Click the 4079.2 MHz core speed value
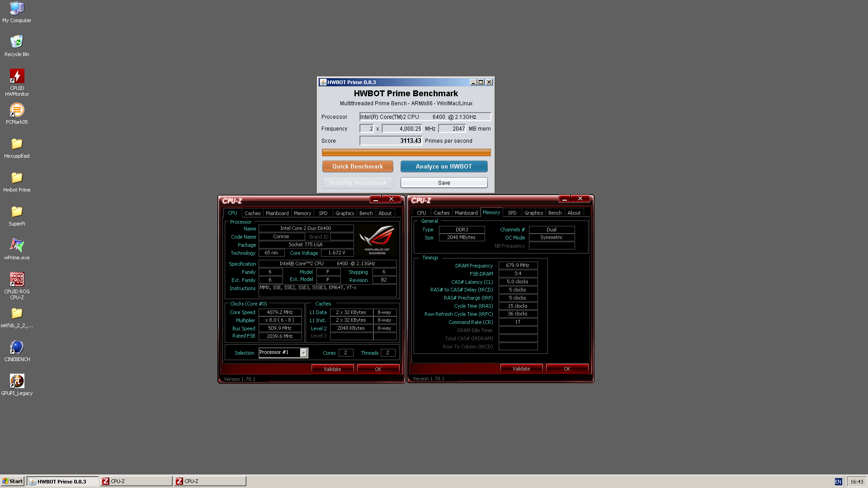Image resolution: width=868 pixels, height=488 pixels. 280,312
